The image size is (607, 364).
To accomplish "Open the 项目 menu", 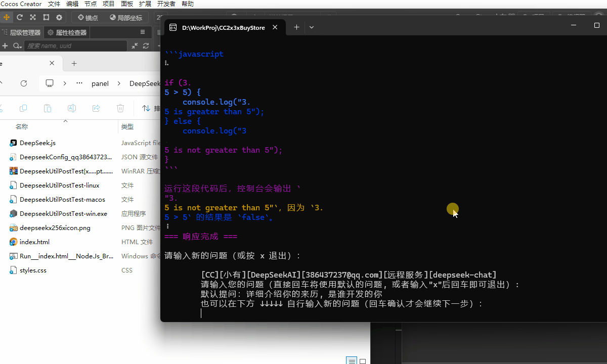I will tap(109, 4).
